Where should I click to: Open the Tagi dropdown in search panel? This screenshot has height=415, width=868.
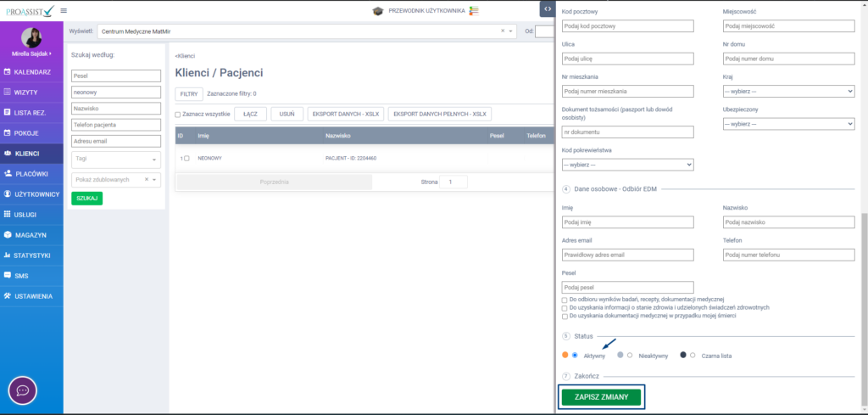[x=116, y=159]
